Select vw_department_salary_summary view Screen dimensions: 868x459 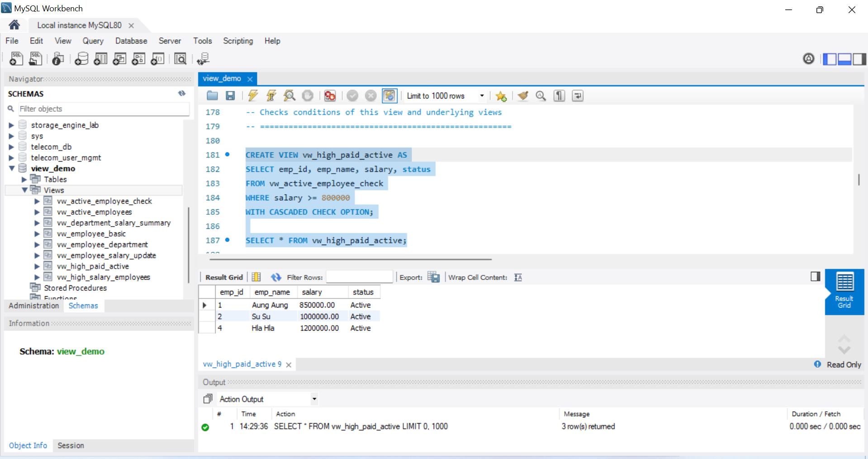pyautogui.click(x=114, y=223)
